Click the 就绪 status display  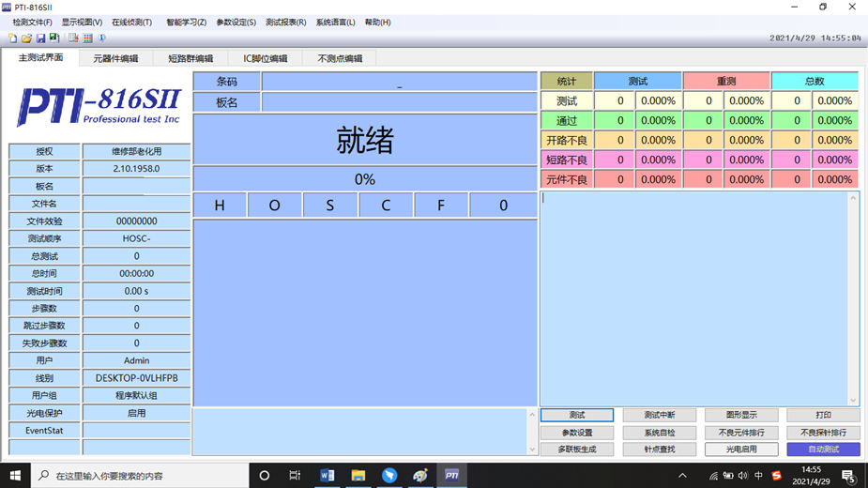(365, 140)
